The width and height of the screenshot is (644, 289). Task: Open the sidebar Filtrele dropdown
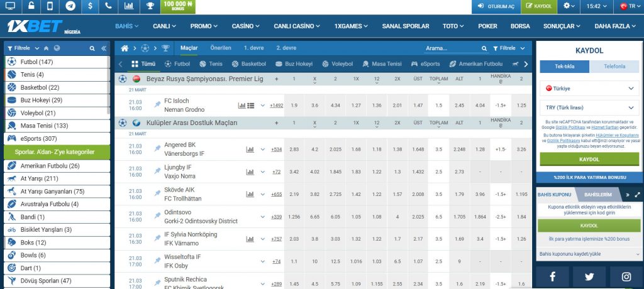(x=23, y=48)
